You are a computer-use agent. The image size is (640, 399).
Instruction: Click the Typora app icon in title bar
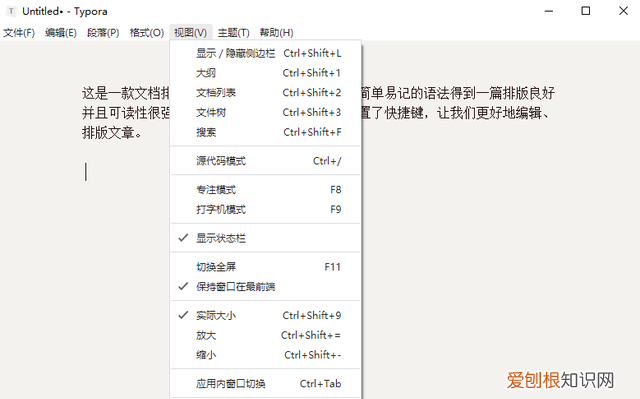point(11,11)
